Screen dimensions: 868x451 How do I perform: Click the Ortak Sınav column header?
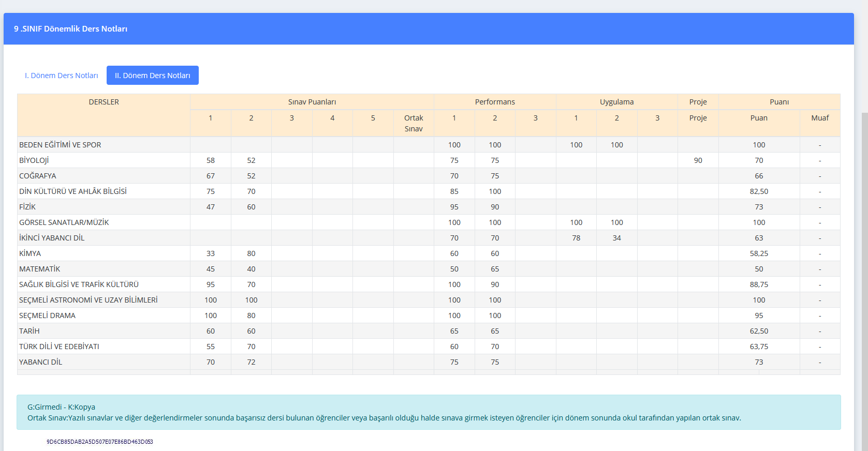coord(414,123)
